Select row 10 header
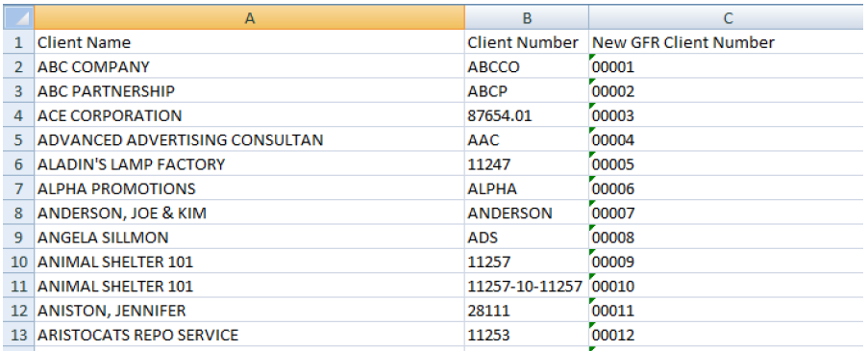This screenshot has height=351, width=868. [x=18, y=262]
